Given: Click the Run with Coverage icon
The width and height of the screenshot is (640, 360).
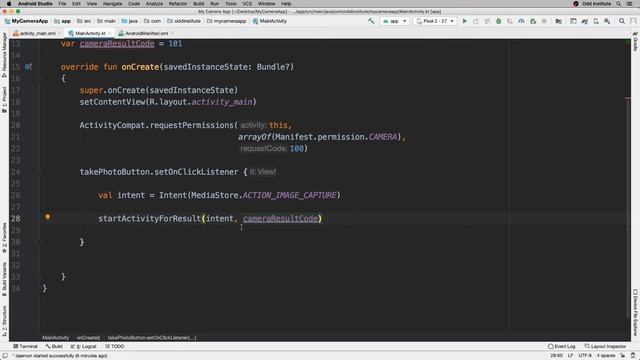Looking at the screenshot, I should pos(510,21).
